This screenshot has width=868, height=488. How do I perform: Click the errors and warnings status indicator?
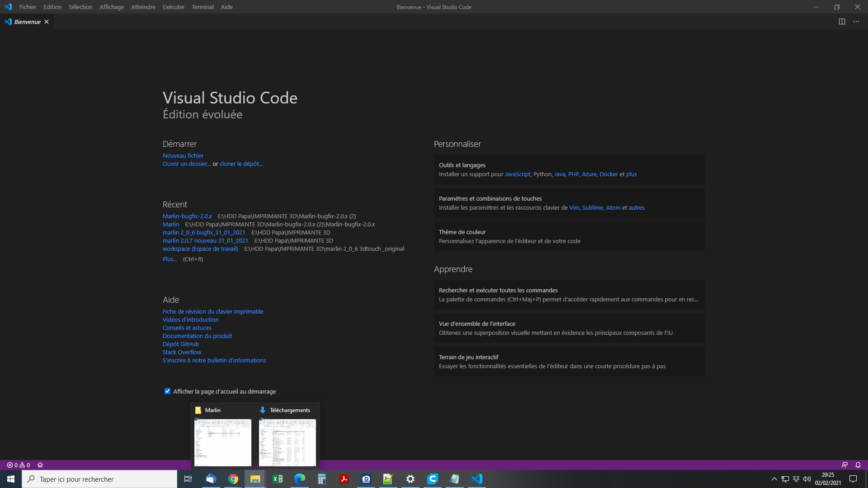pos(19,465)
